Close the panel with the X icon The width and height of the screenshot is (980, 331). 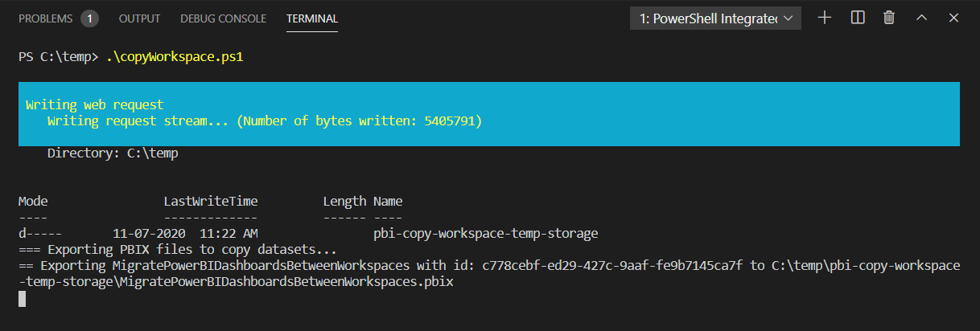click(954, 18)
